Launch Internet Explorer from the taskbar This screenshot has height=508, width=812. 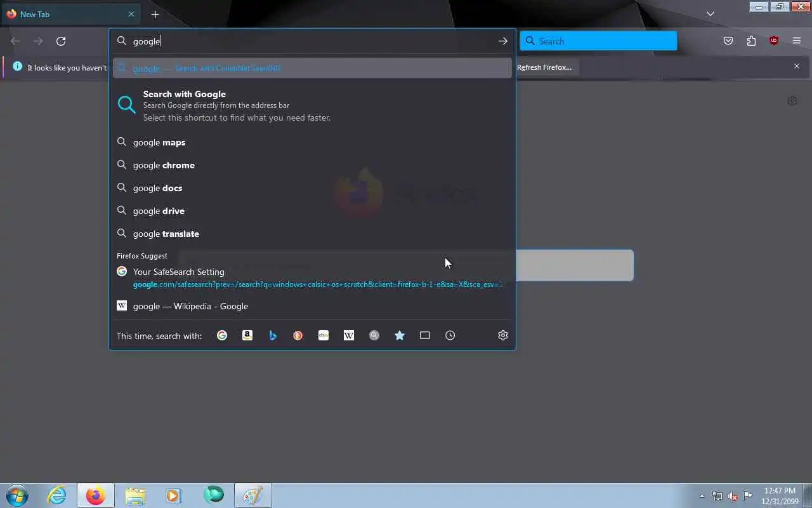click(57, 495)
